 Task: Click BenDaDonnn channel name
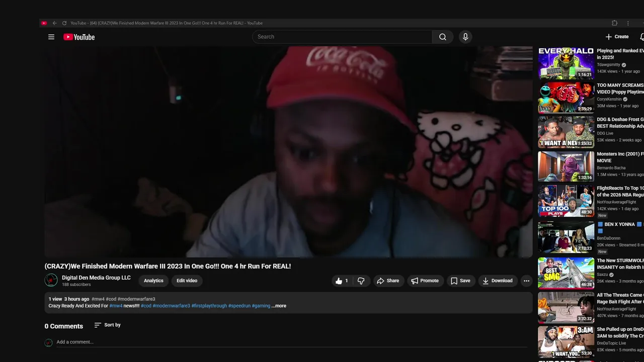(x=609, y=238)
